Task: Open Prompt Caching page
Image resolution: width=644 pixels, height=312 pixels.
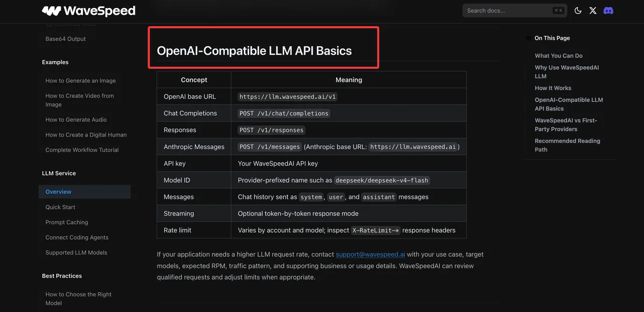Action: (66, 222)
